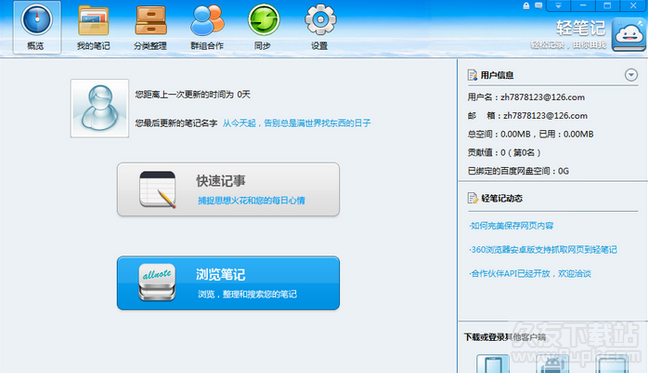Image resolution: width=648 pixels, height=373 pixels.
Task: Open 群组合作 people icon
Action: 207,21
